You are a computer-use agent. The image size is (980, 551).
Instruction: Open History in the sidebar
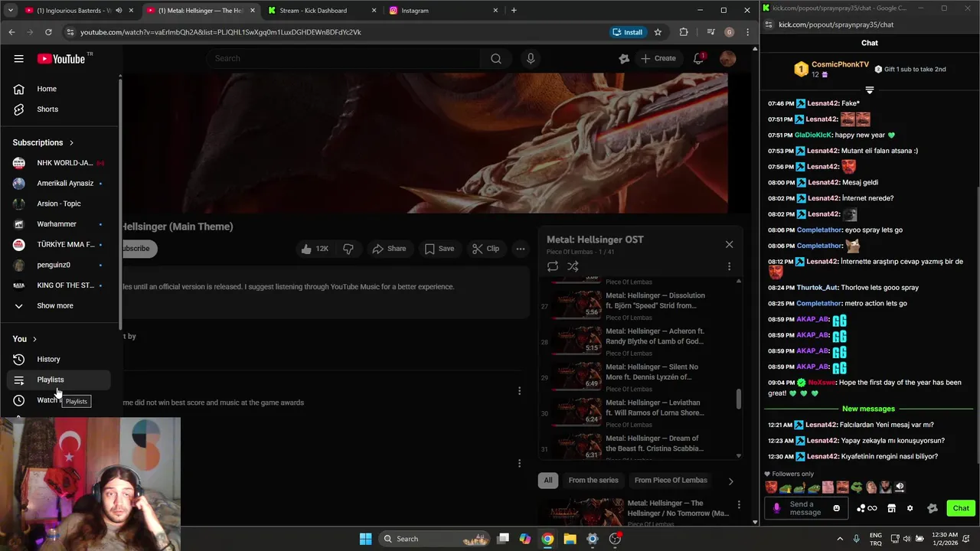tap(59, 359)
